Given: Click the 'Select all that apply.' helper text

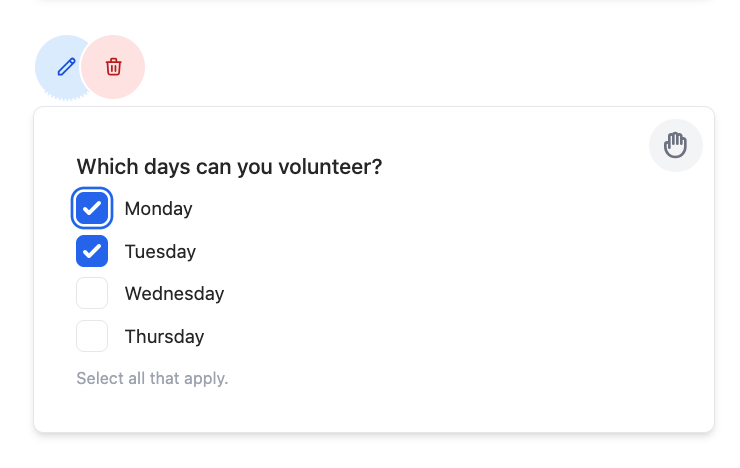Looking at the screenshot, I should pos(152,378).
